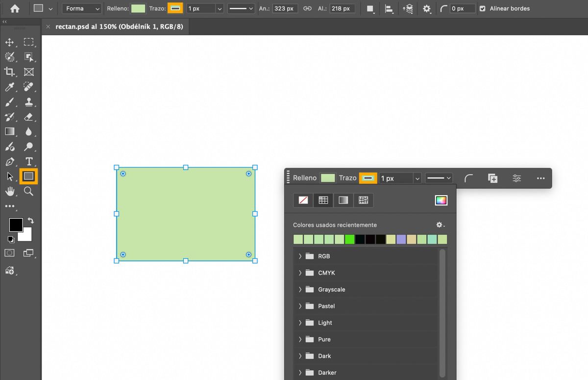
Task: Select the Pen tool in the toolbar
Action: [x=10, y=161]
